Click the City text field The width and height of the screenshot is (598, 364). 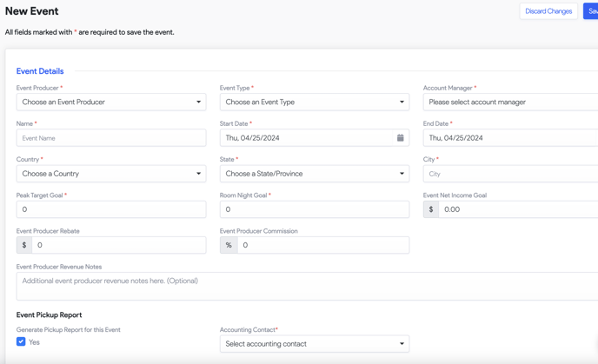[509, 174]
